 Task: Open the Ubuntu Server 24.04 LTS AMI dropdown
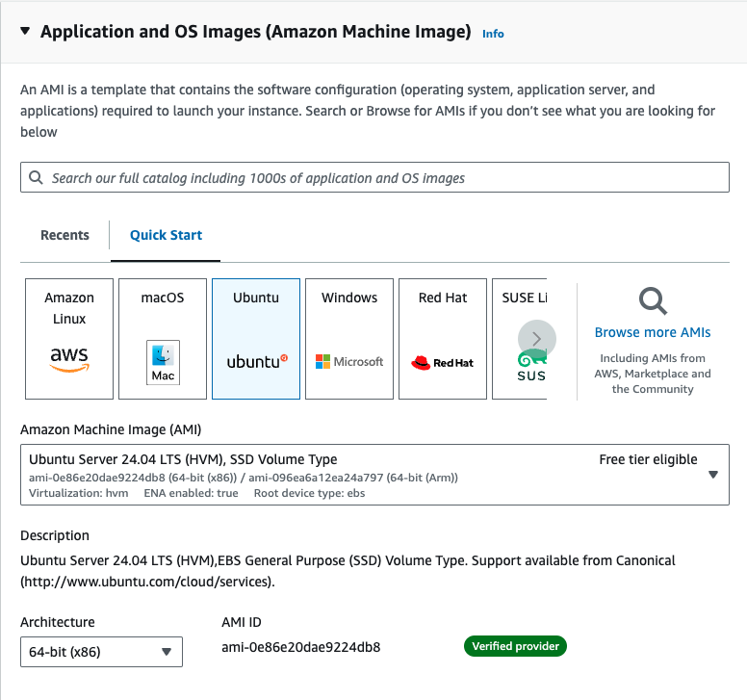pos(374,475)
